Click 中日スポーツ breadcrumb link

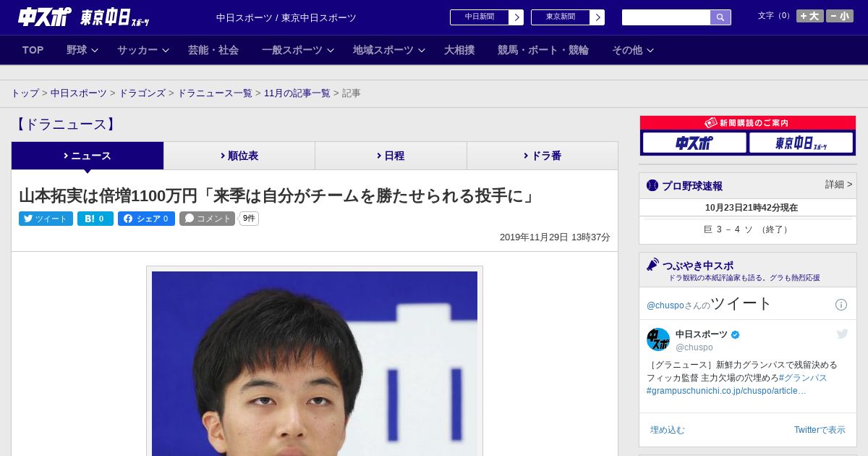[79, 93]
